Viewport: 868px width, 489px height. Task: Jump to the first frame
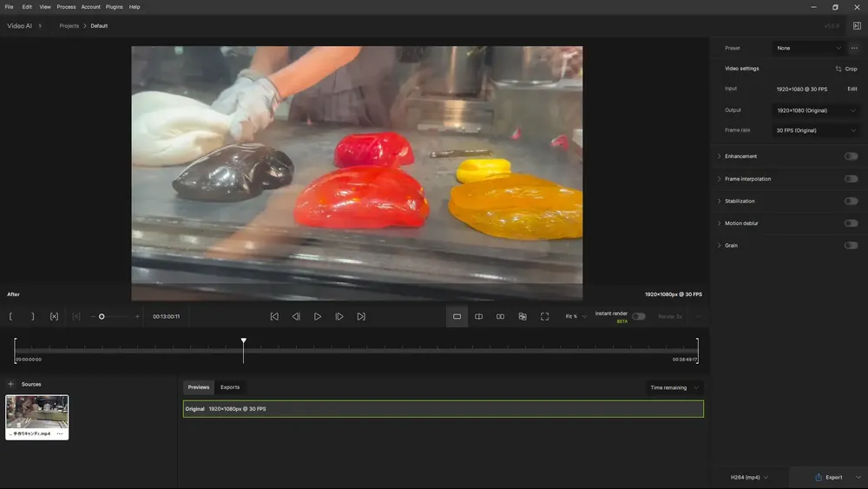274,317
